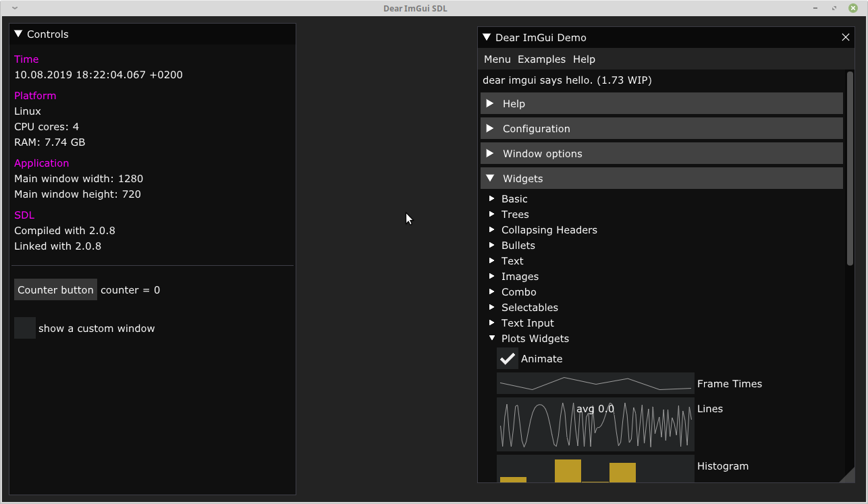Expand the Images tree node

click(492, 276)
